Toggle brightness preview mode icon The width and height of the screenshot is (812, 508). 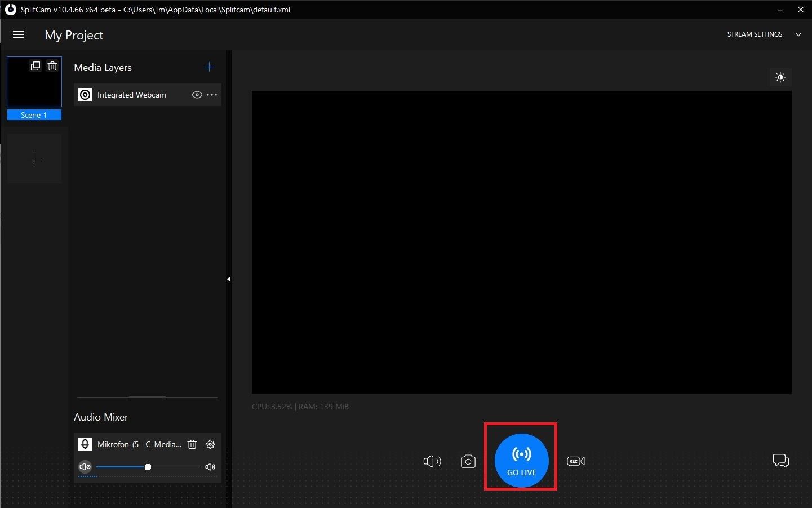780,77
